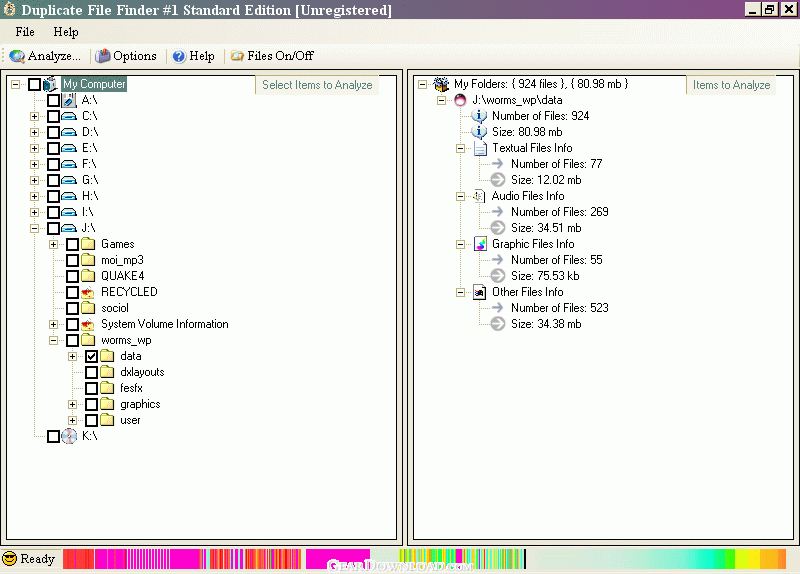Click the My Folders root icon
This screenshot has width=800, height=574.
click(x=441, y=84)
